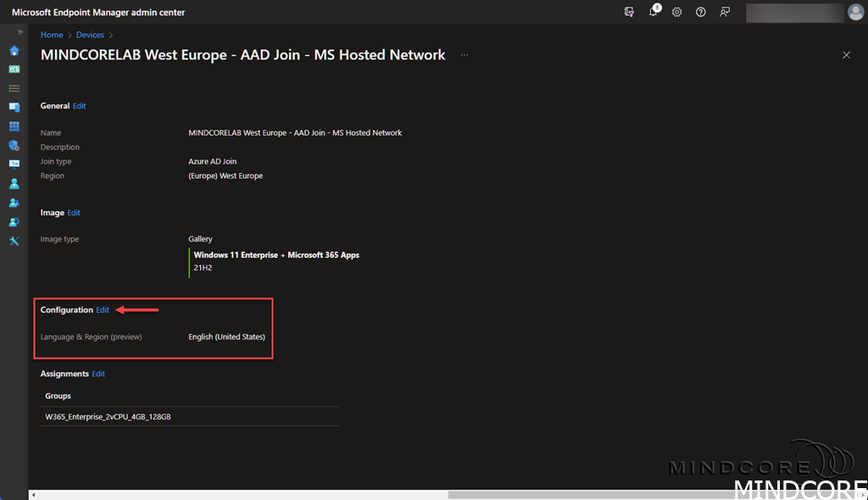Open the Dashboard sidebar icon
This screenshot has height=500, width=868.
pyautogui.click(x=14, y=69)
